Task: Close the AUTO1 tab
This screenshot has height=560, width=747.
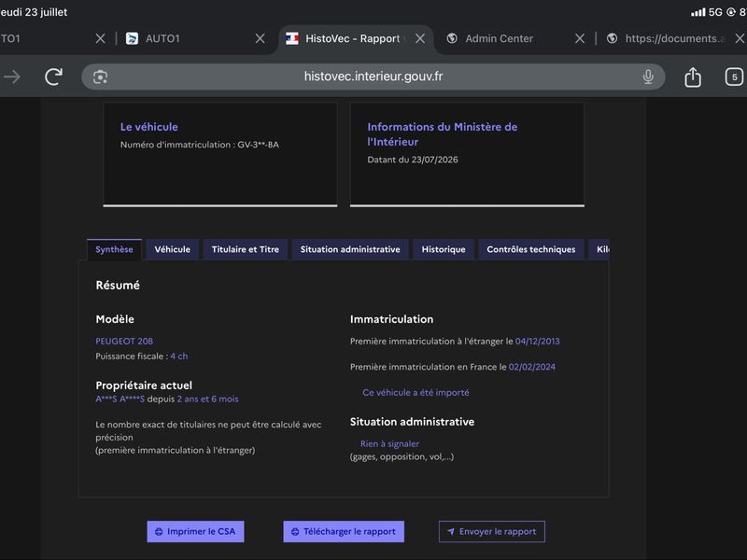Action: point(261,38)
